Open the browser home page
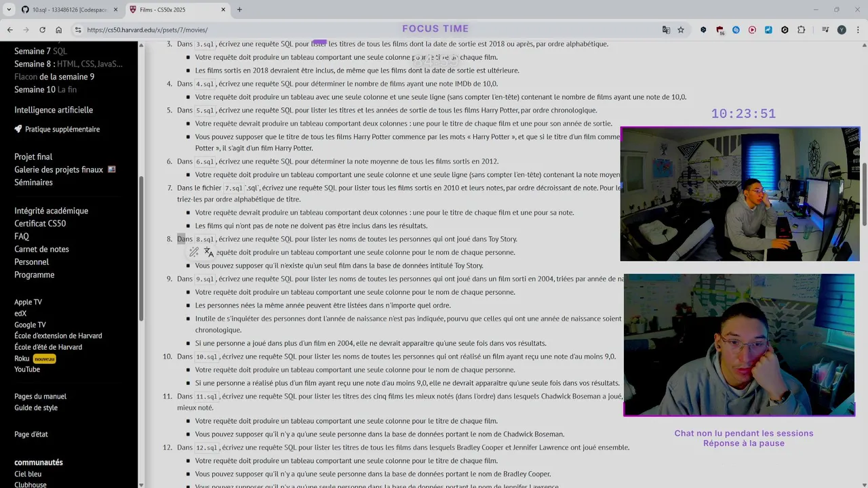 (58, 30)
